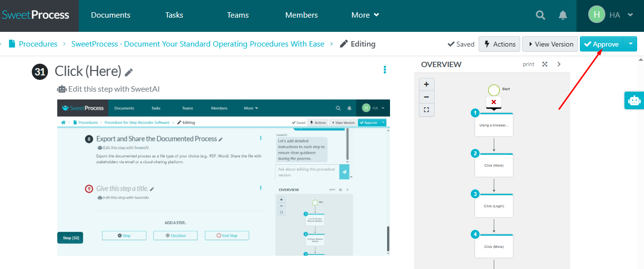Click the Start circle in flowchart

tap(494, 90)
